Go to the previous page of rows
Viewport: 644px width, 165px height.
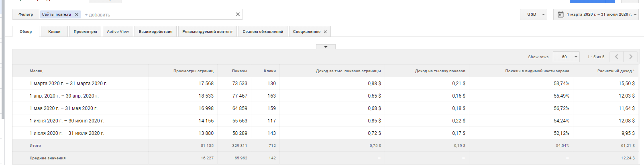[616, 57]
